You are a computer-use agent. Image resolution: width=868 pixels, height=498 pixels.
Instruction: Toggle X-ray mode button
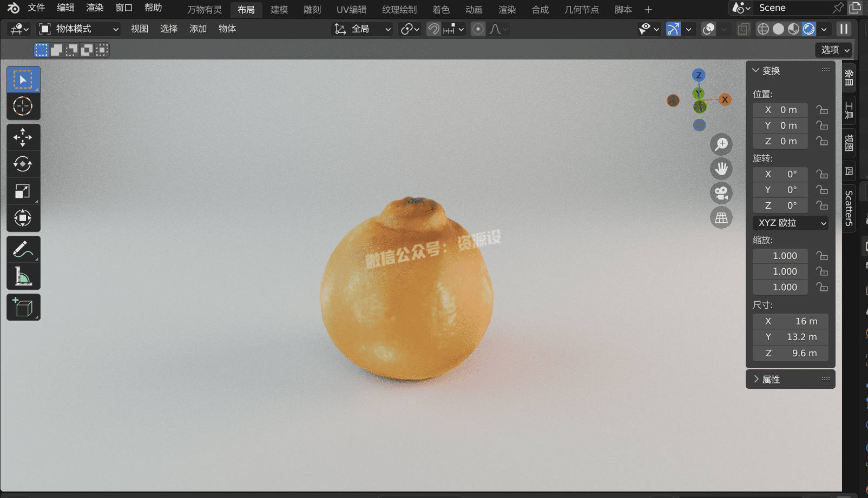point(744,29)
